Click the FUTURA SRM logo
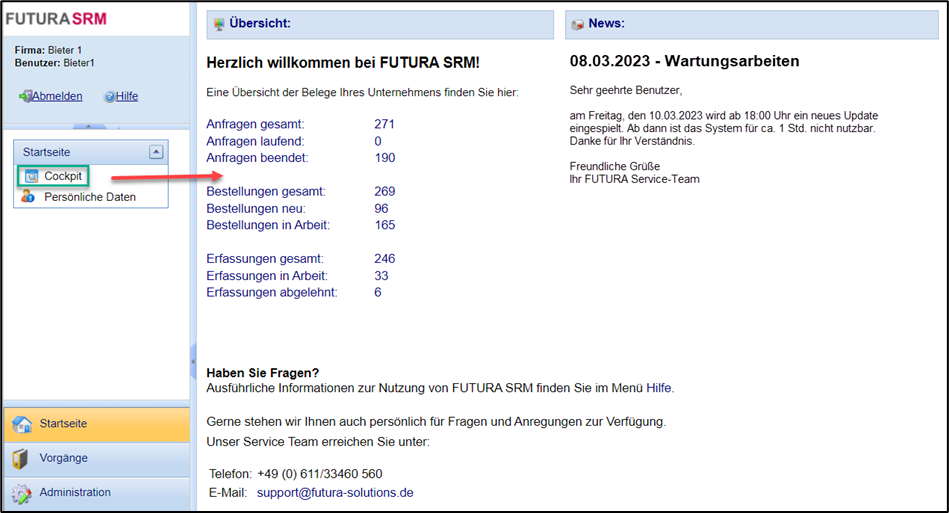Image resolution: width=949 pixels, height=513 pixels. (x=56, y=19)
